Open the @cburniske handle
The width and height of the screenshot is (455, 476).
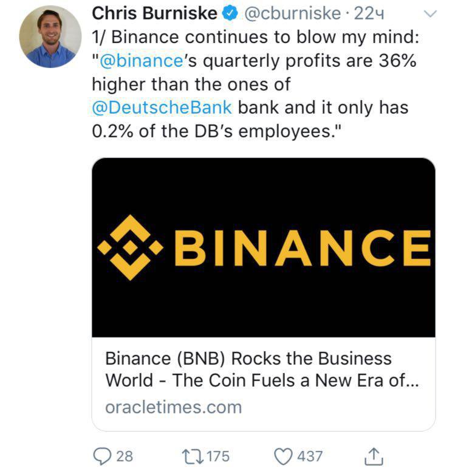pyautogui.click(x=292, y=13)
